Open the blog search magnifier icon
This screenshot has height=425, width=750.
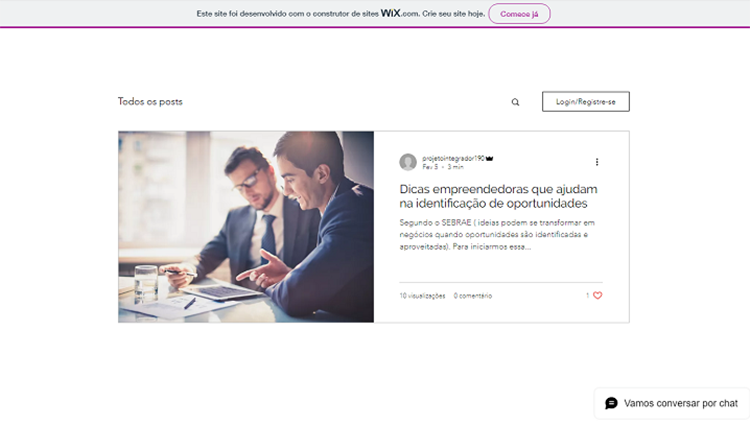pos(515,102)
